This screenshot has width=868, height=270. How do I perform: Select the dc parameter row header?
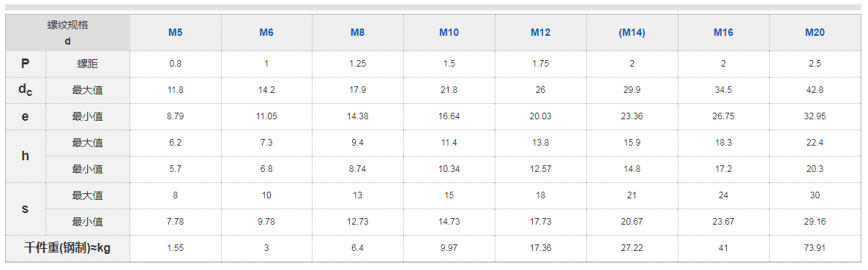point(26,90)
